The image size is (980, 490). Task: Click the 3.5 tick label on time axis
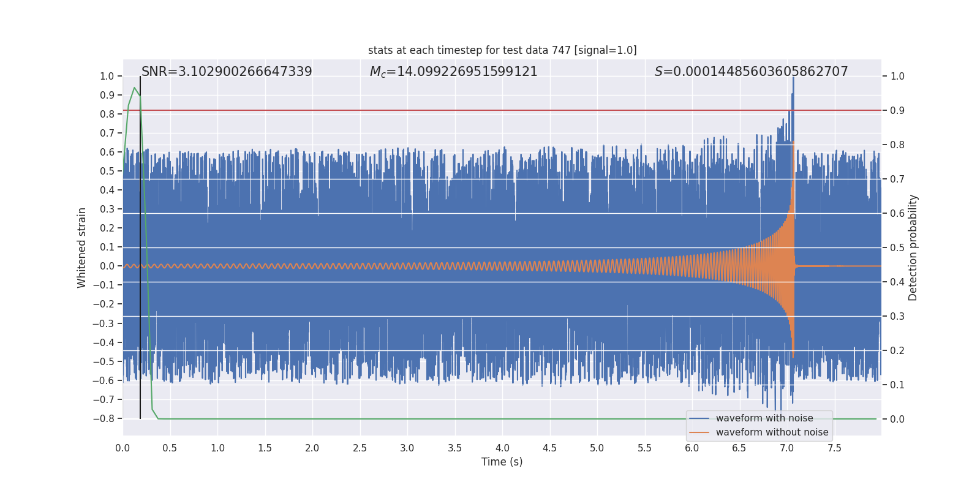[x=454, y=448]
